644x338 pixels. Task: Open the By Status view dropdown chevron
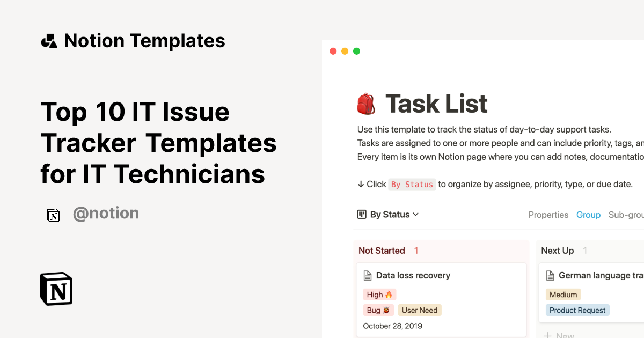pyautogui.click(x=416, y=214)
